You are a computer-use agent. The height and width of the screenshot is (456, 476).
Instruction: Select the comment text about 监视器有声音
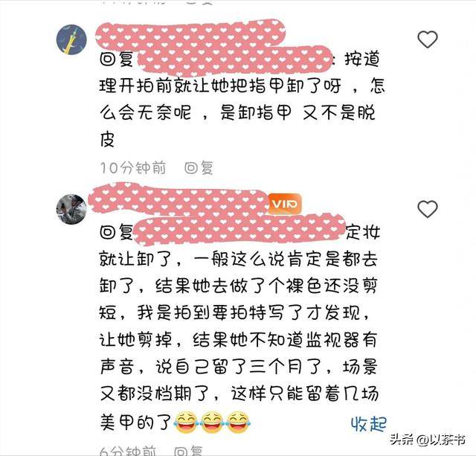(239, 327)
